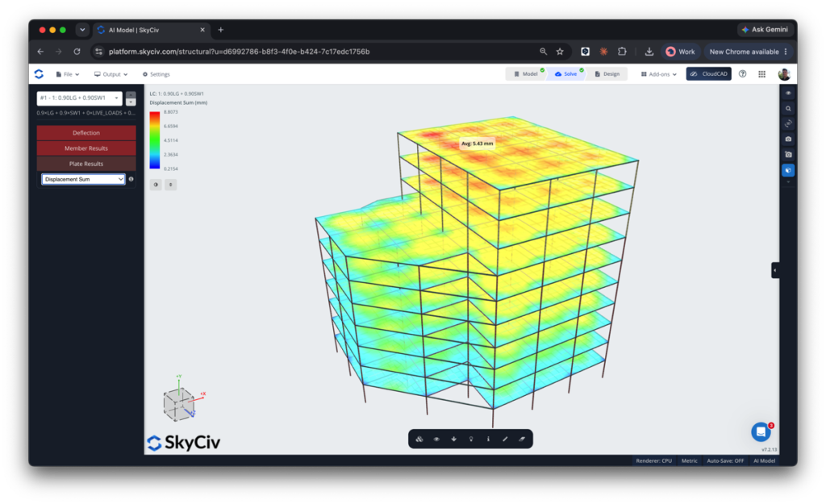This screenshot has width=826, height=504.
Task: Click the Avg: 5.43 mm tooltip label
Action: 478,144
